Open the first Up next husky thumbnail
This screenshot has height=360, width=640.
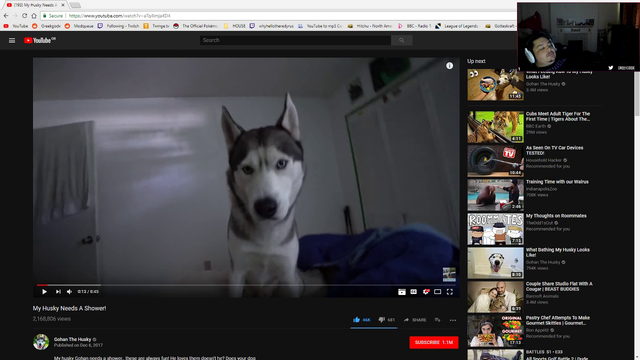[x=496, y=85]
